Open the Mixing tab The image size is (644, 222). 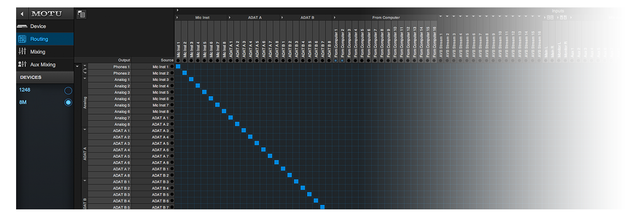click(x=38, y=52)
